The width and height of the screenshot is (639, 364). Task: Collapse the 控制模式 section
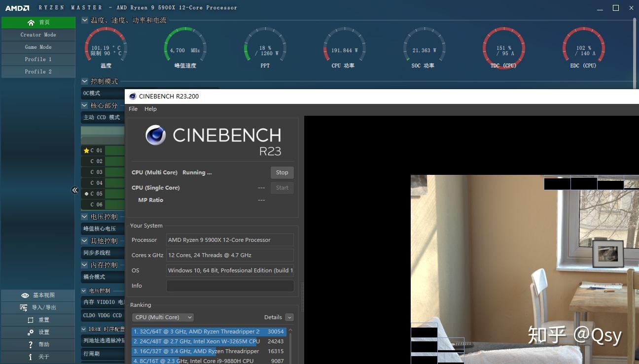point(85,81)
